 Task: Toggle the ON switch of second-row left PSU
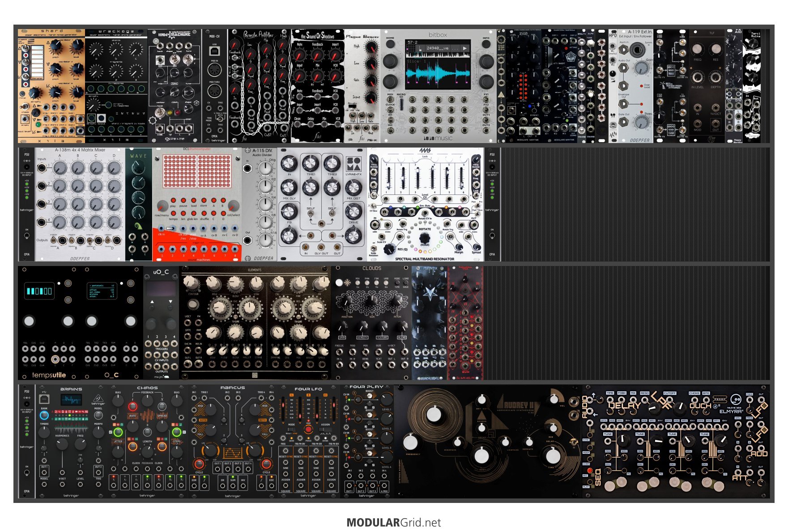[27, 235]
